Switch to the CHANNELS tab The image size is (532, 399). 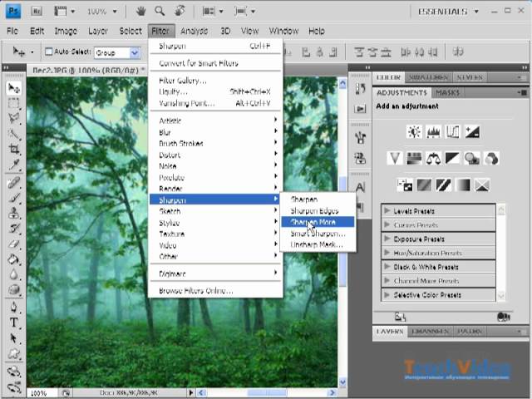[x=430, y=331]
